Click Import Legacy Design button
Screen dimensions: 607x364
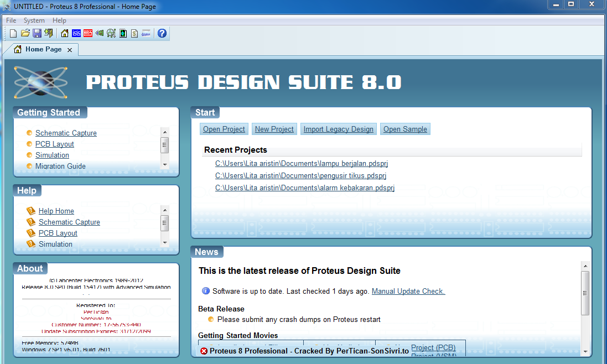pyautogui.click(x=338, y=129)
